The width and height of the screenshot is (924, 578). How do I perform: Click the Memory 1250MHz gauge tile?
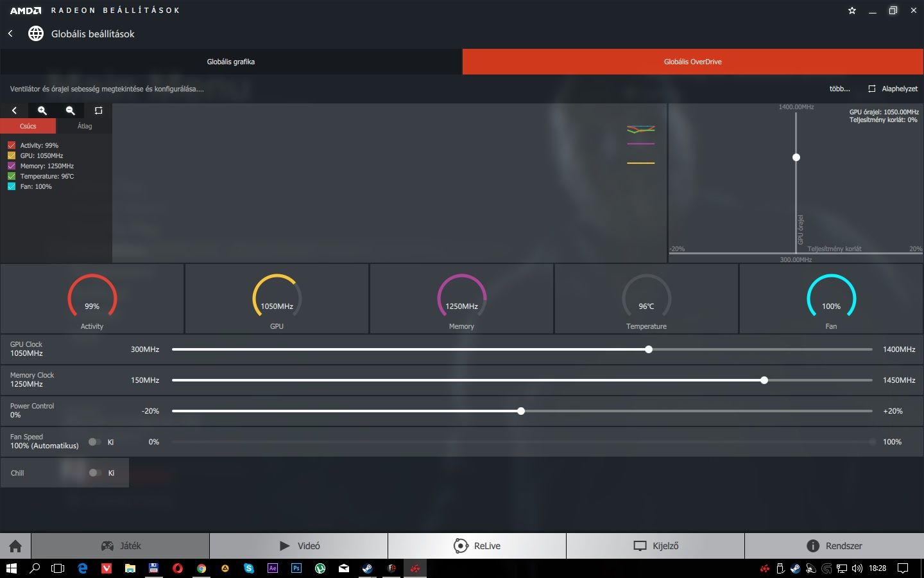tap(462, 299)
